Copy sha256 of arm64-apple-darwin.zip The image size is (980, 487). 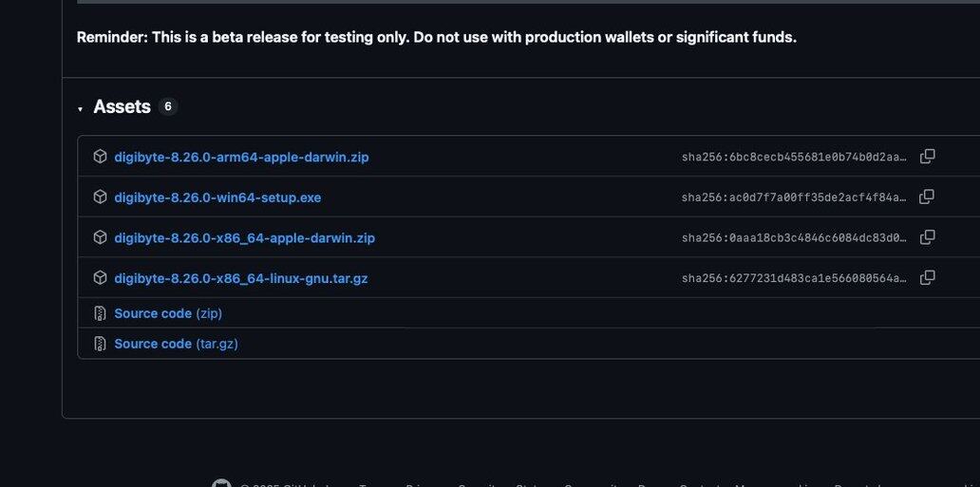928,157
